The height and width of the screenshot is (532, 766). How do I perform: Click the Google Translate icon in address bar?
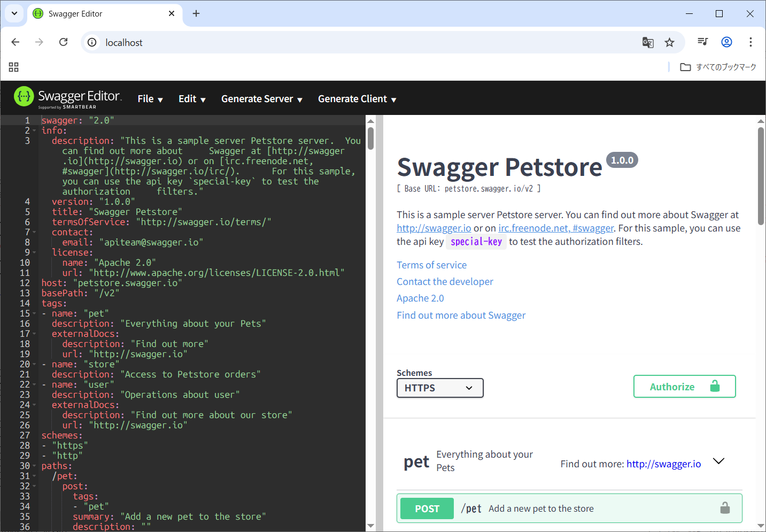point(648,42)
